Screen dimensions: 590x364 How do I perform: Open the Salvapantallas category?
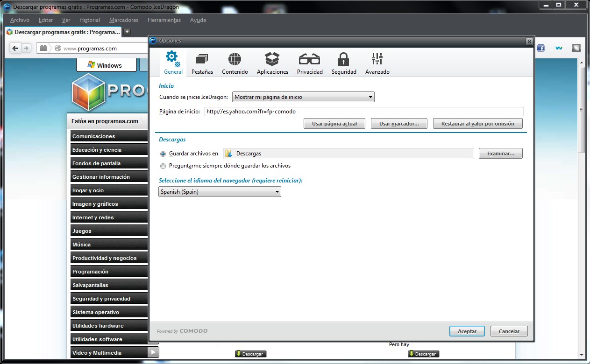[109, 285]
